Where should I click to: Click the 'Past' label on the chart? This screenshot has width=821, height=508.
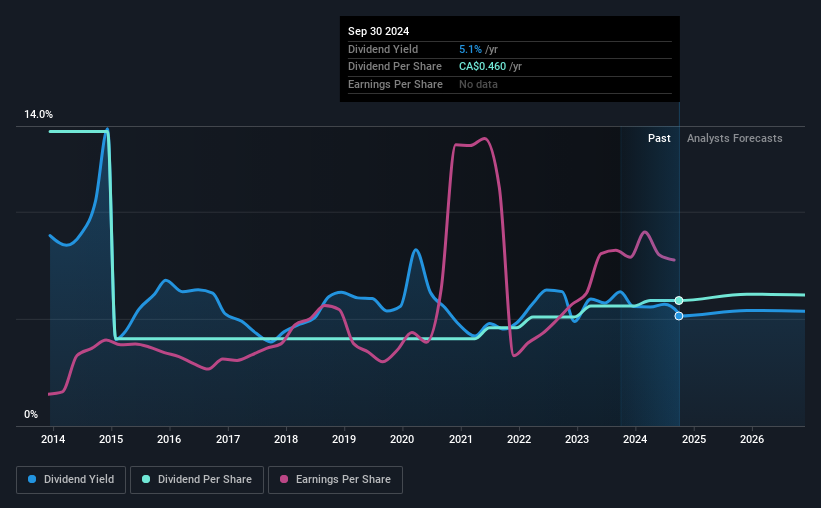point(659,138)
